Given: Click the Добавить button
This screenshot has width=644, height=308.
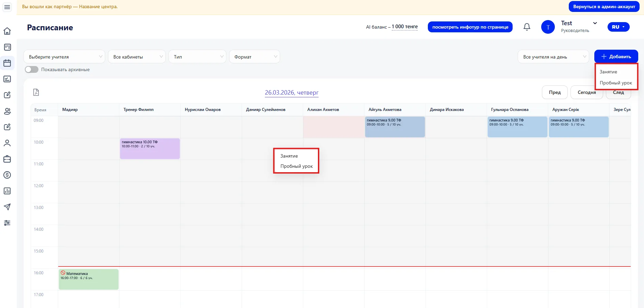Looking at the screenshot, I should tap(616, 56).
